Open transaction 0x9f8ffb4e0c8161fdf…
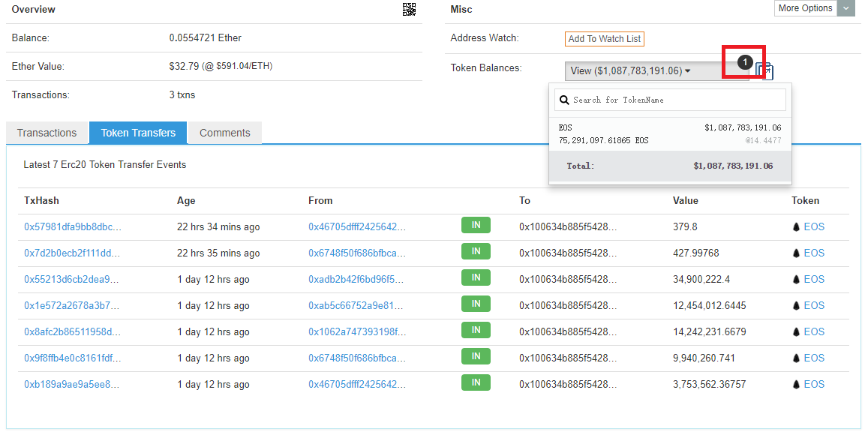Viewport: 868px width, 441px height. click(x=73, y=358)
